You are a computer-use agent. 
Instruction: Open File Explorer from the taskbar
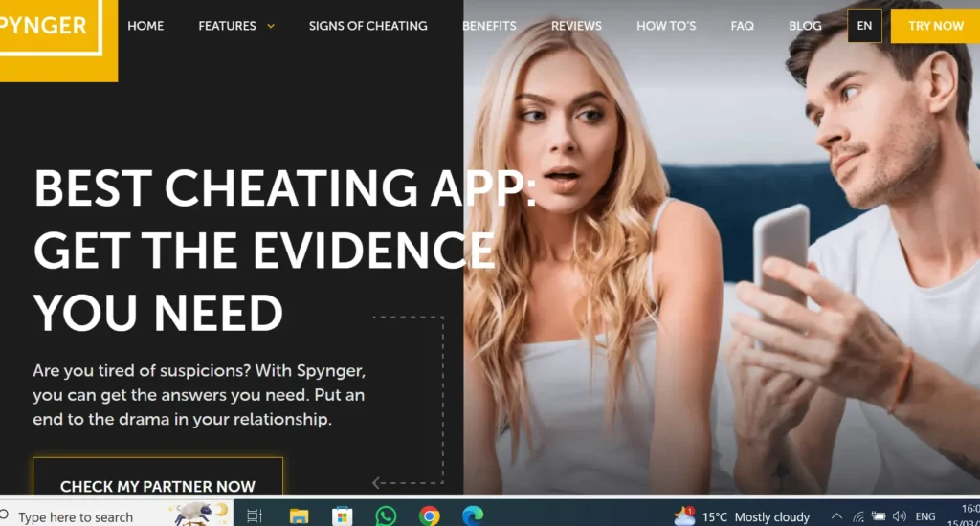299,516
